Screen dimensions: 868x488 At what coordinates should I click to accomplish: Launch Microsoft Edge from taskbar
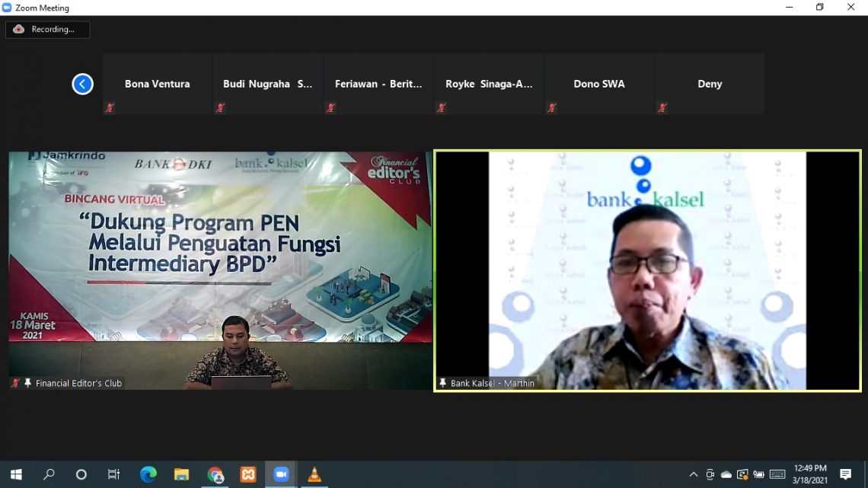click(x=148, y=474)
